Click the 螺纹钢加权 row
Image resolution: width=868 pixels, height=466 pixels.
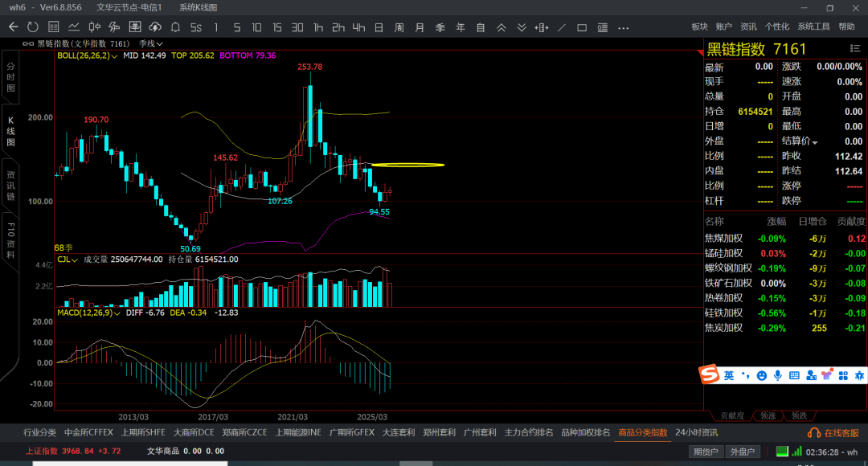(x=785, y=268)
